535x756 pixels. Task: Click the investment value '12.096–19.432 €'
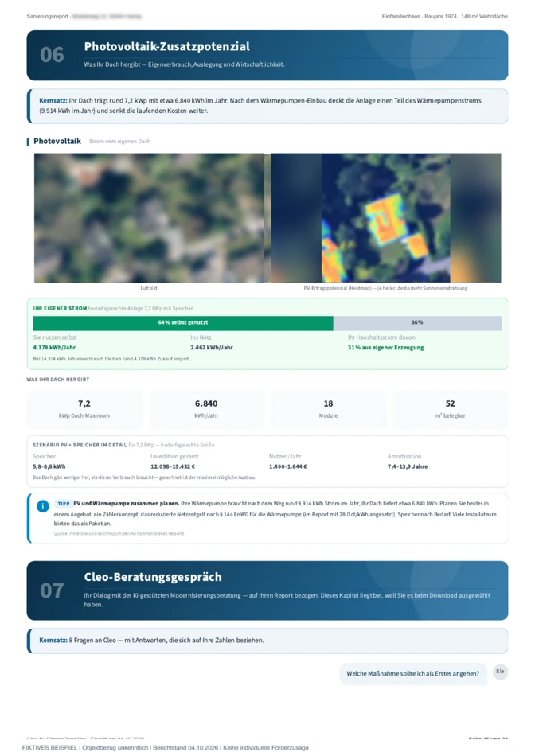click(x=172, y=466)
